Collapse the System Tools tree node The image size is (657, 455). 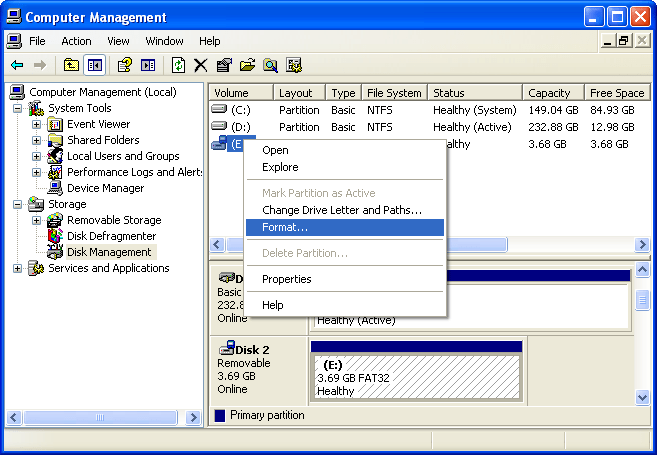18,109
